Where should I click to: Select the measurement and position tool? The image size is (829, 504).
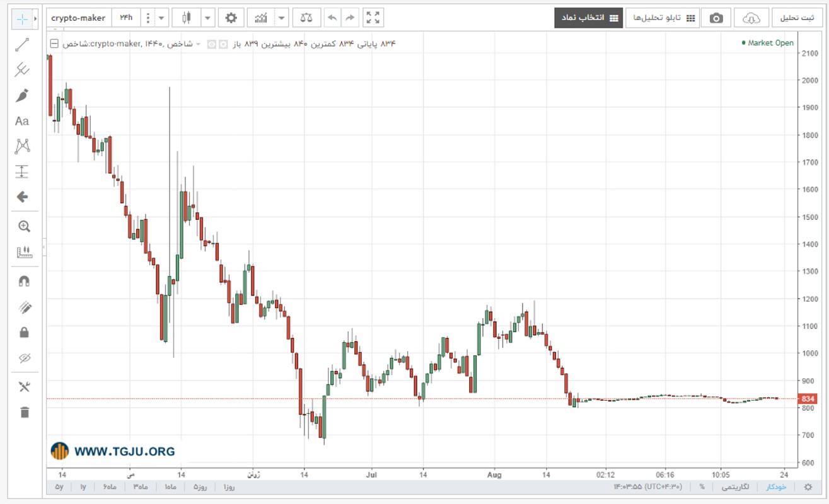(x=22, y=171)
